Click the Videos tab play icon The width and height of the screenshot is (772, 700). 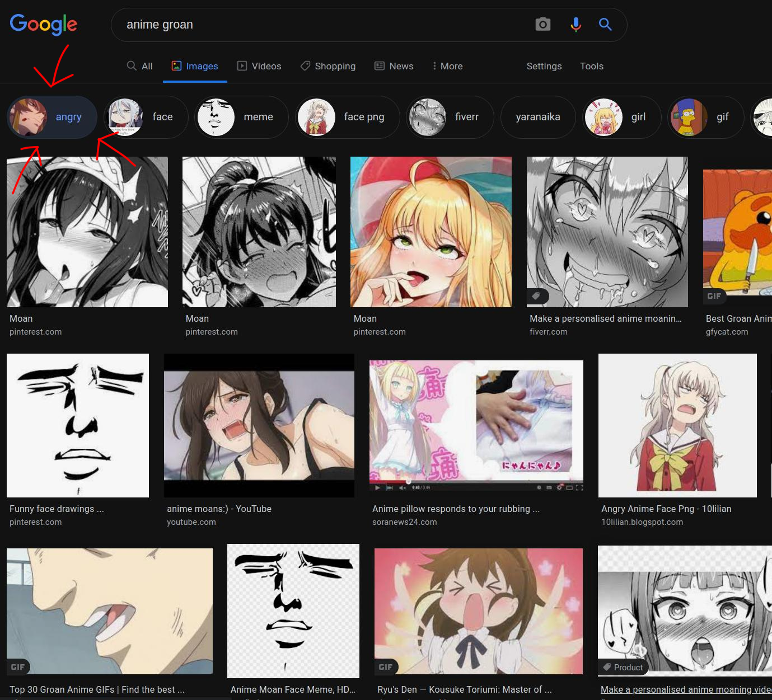242,65
